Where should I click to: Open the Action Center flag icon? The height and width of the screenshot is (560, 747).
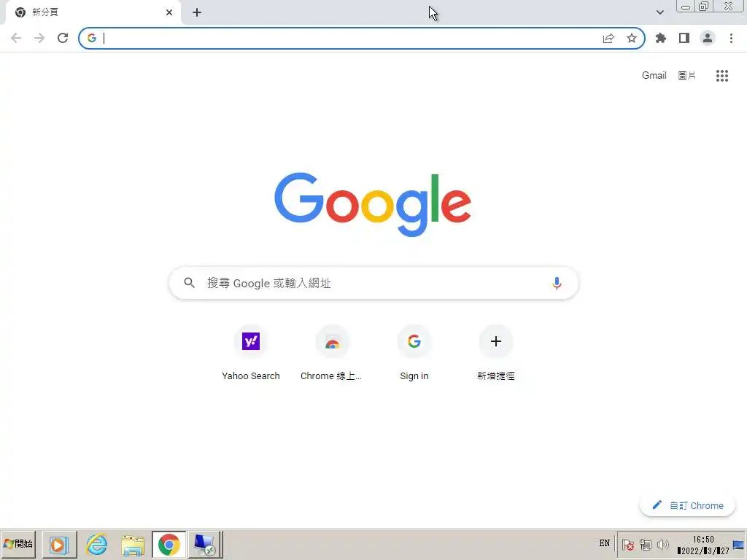[628, 544]
